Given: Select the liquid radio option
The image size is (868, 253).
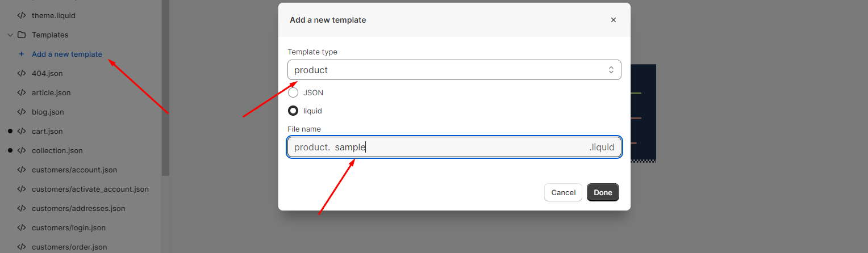Looking at the screenshot, I should [293, 111].
